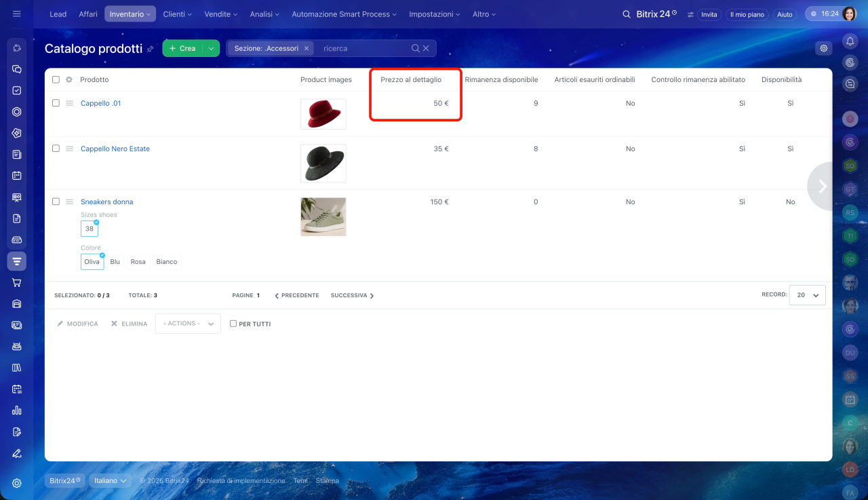Open notifications bell icon

click(850, 41)
